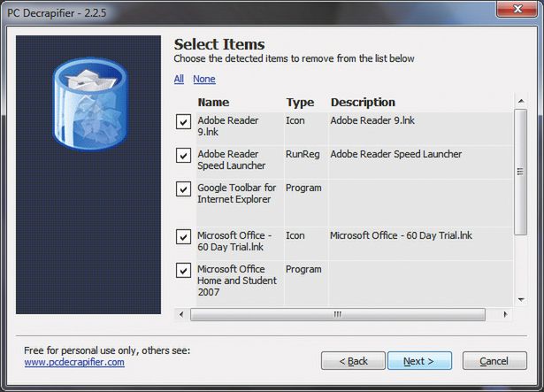
Task: Click the horizontal scrollbar right arrow
Action: pyautogui.click(x=505, y=314)
